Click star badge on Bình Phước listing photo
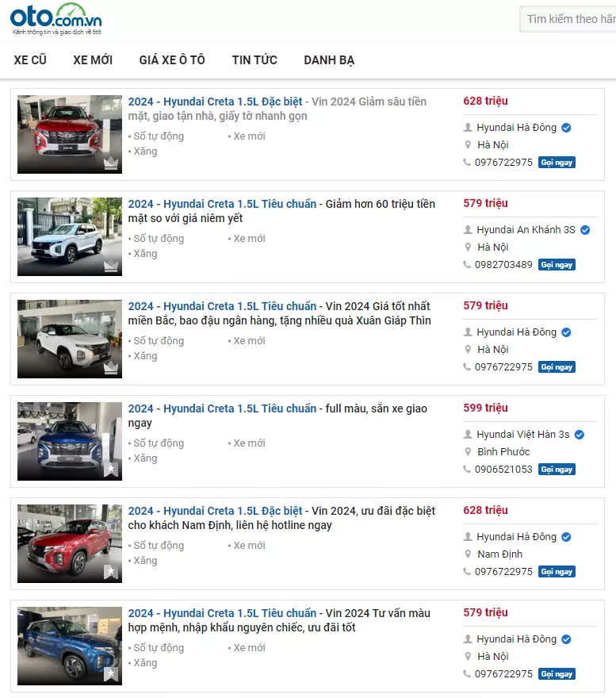The height and width of the screenshot is (698, 616). (111, 470)
